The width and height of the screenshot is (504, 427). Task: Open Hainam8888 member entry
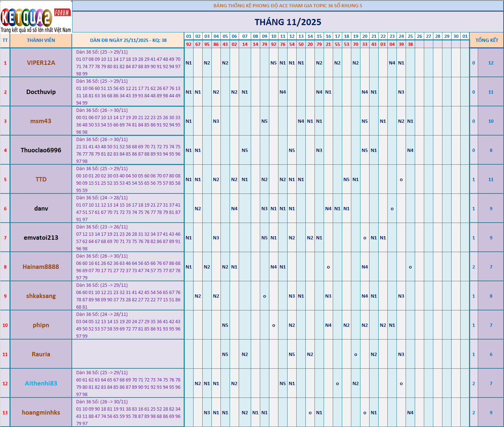41,267
